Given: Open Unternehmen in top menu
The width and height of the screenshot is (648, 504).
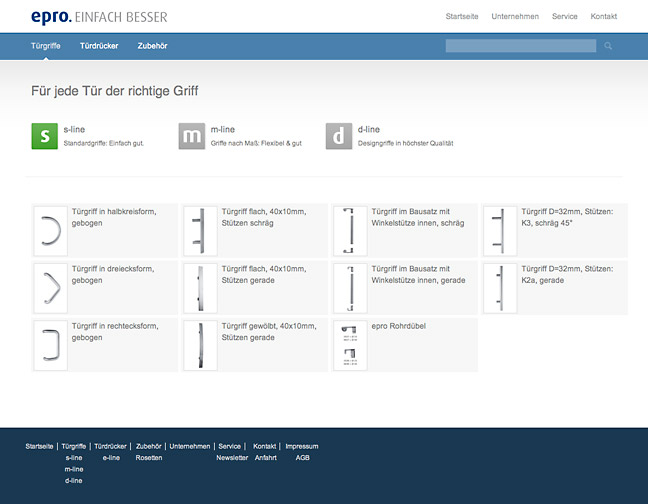Looking at the screenshot, I should coord(515,17).
